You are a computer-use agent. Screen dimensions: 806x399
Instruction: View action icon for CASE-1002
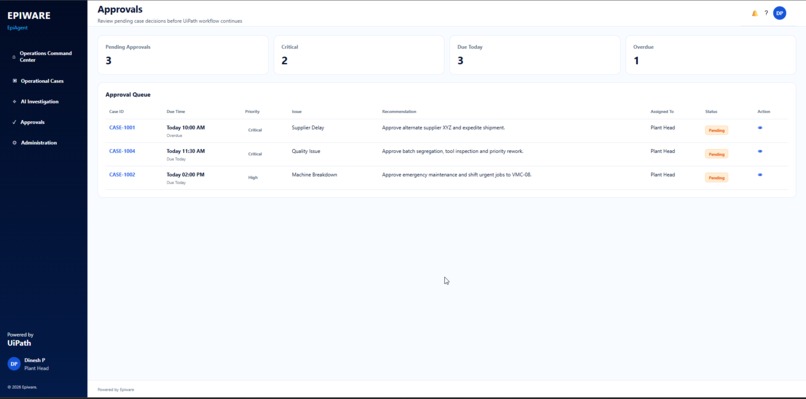click(x=760, y=175)
